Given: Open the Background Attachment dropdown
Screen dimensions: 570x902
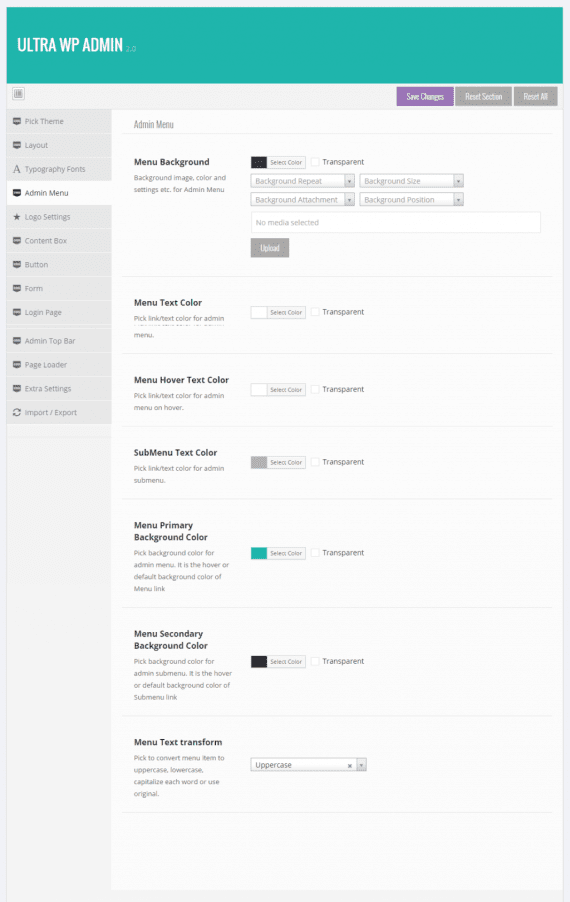Looking at the screenshot, I should 303,200.
